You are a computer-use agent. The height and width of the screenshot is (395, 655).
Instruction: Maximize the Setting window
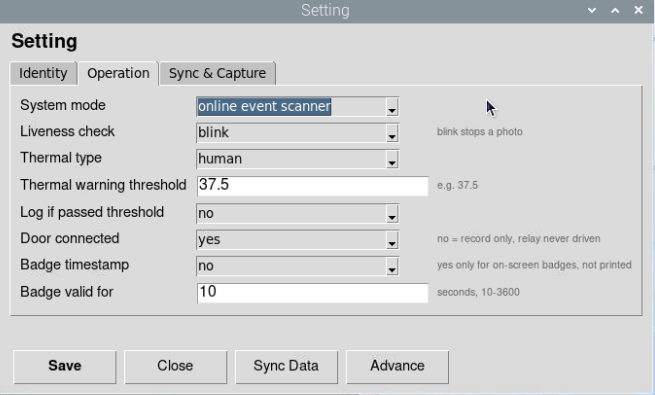[615, 10]
